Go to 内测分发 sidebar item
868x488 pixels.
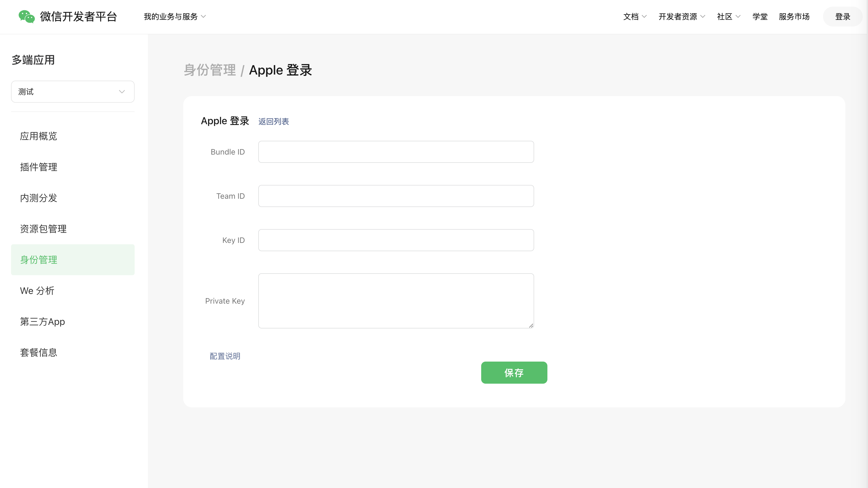click(x=73, y=198)
